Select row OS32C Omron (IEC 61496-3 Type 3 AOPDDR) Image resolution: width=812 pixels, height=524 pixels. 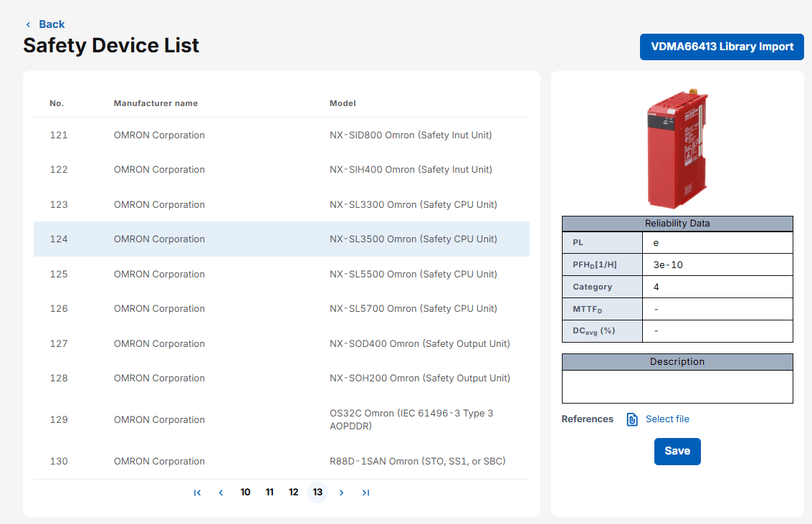[282, 419]
